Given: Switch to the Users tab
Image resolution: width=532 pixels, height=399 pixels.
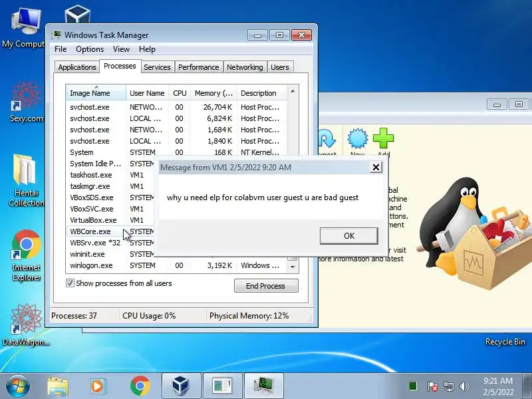Looking at the screenshot, I should pos(279,67).
